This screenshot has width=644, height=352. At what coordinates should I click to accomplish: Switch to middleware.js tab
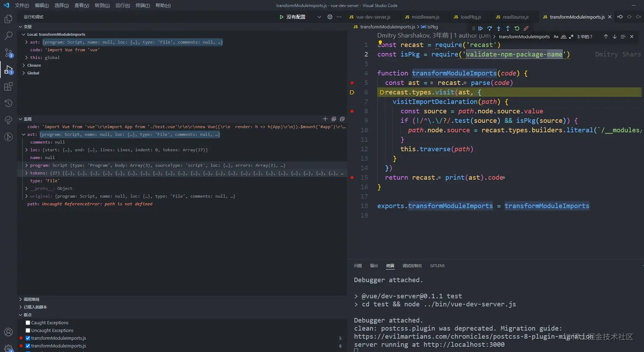coord(425,17)
